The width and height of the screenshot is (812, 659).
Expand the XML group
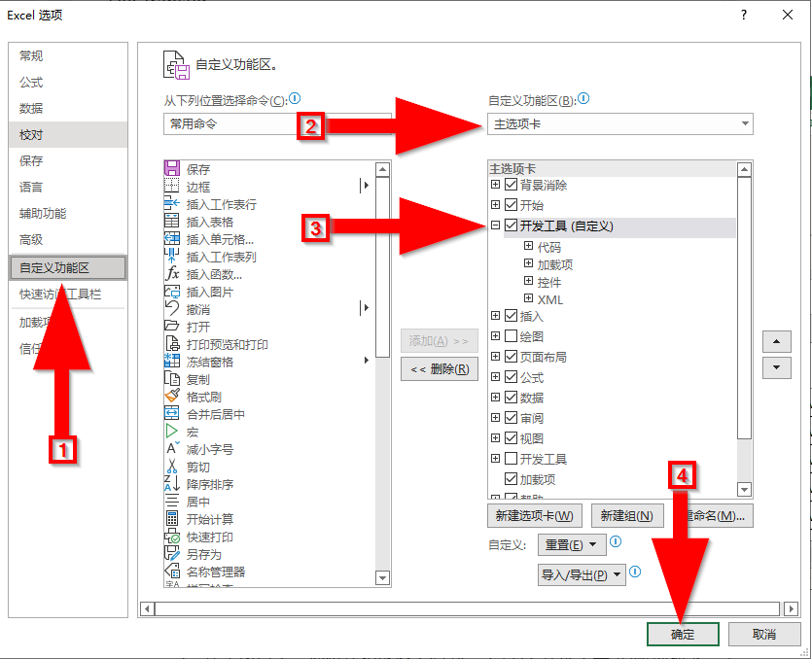[528, 297]
